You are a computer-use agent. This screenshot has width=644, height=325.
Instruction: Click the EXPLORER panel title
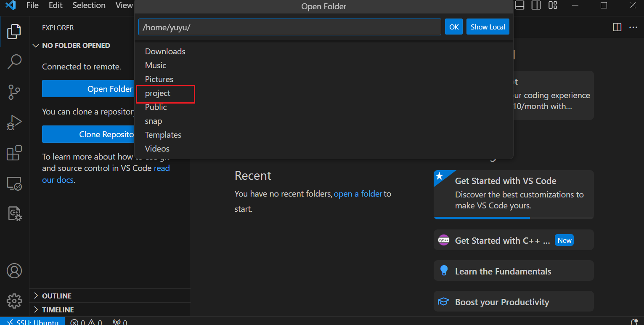pos(58,28)
